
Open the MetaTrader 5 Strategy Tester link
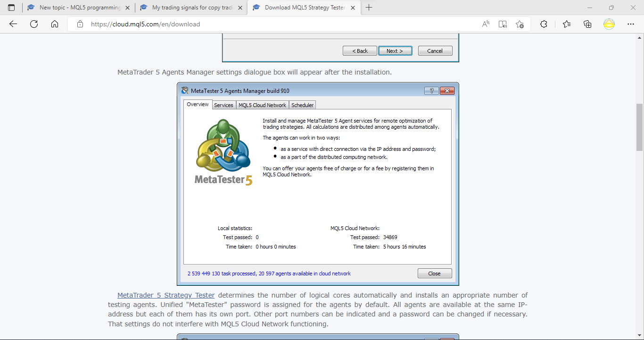click(x=166, y=295)
